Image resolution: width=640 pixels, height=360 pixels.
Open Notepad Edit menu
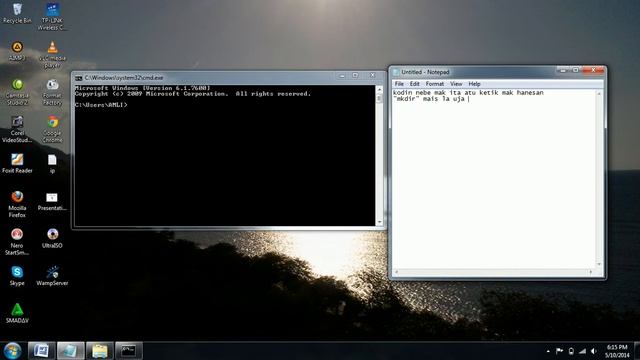point(414,84)
